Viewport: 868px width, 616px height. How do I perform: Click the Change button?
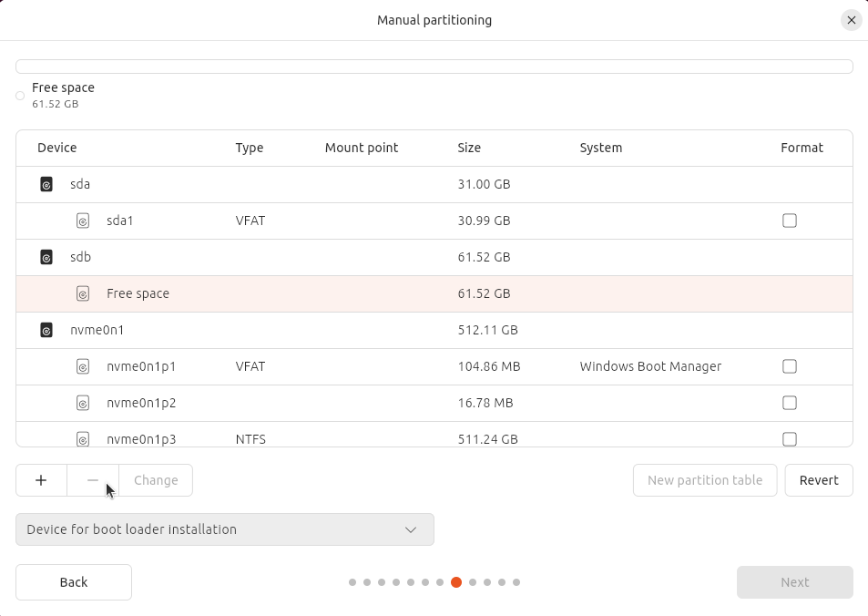coord(156,480)
